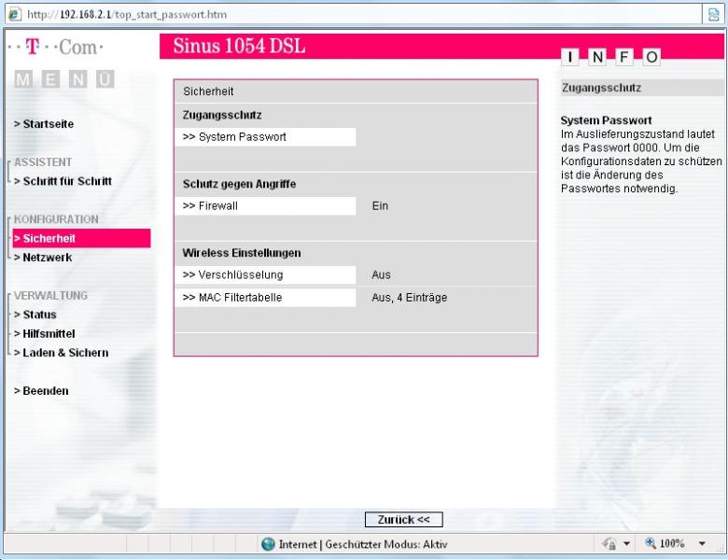Click the Sicherheit panel title
Image resolution: width=728 pixels, height=560 pixels.
[x=208, y=91]
